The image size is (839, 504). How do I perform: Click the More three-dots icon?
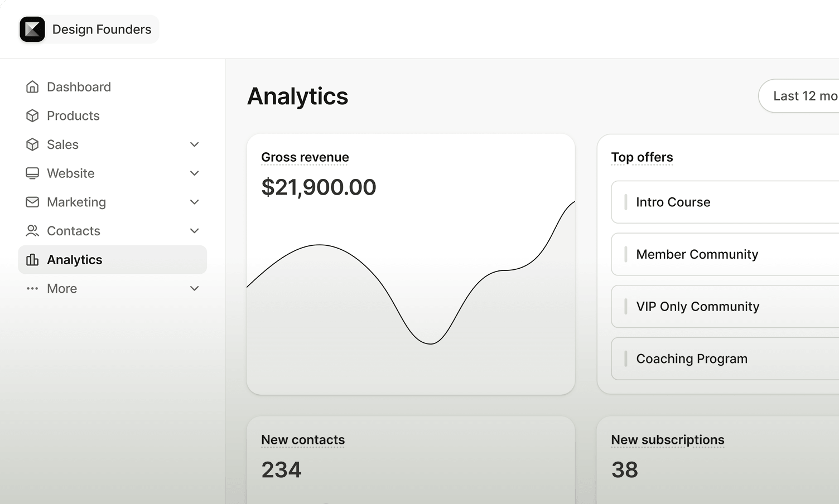point(32,289)
